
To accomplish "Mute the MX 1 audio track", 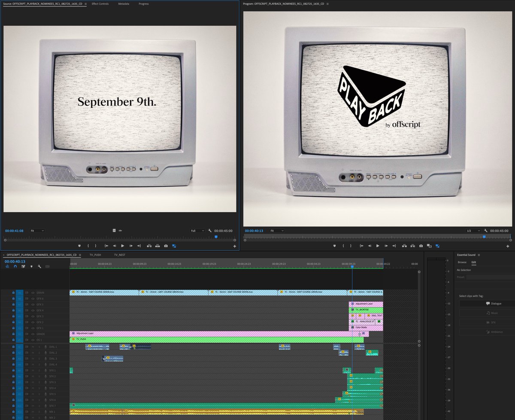I will (x=33, y=412).
